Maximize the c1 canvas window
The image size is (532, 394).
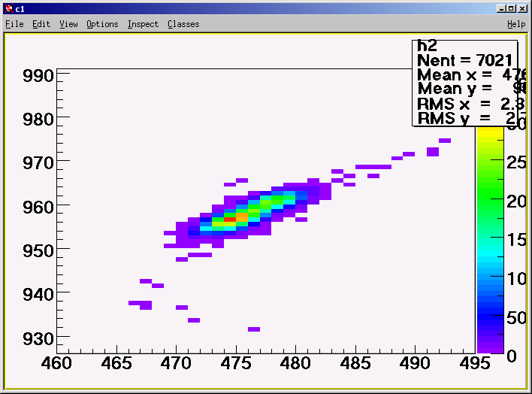(511, 9)
